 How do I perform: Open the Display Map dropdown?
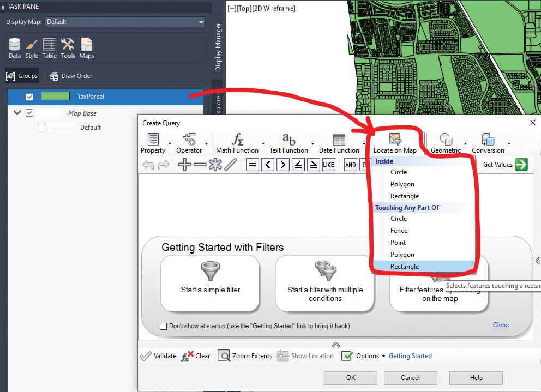pyautogui.click(x=125, y=22)
